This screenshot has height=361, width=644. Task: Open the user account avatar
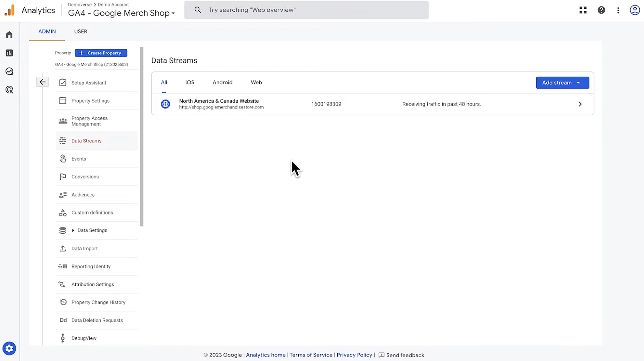tap(635, 10)
